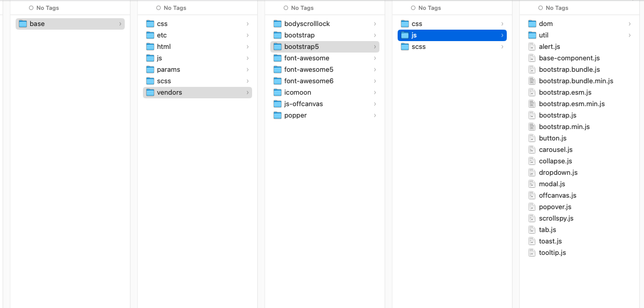644x308 pixels.
Task: Select the offcanvas.js file name
Action: click(x=558, y=196)
